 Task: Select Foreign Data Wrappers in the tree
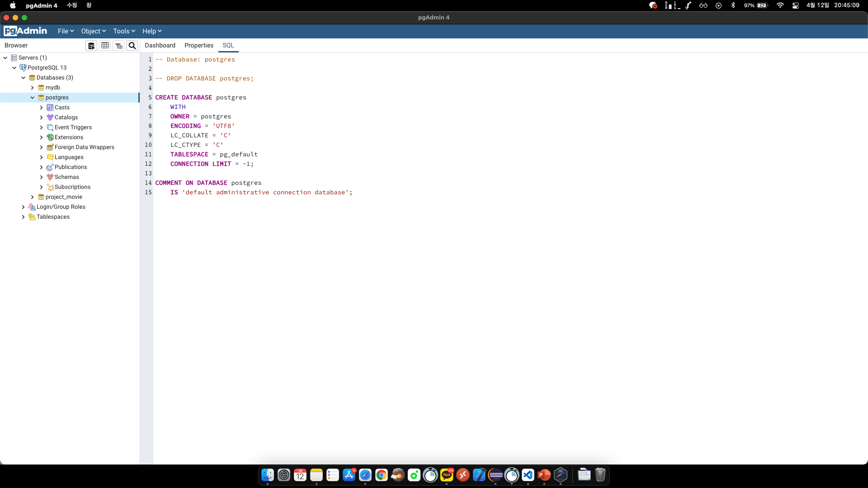(x=85, y=147)
